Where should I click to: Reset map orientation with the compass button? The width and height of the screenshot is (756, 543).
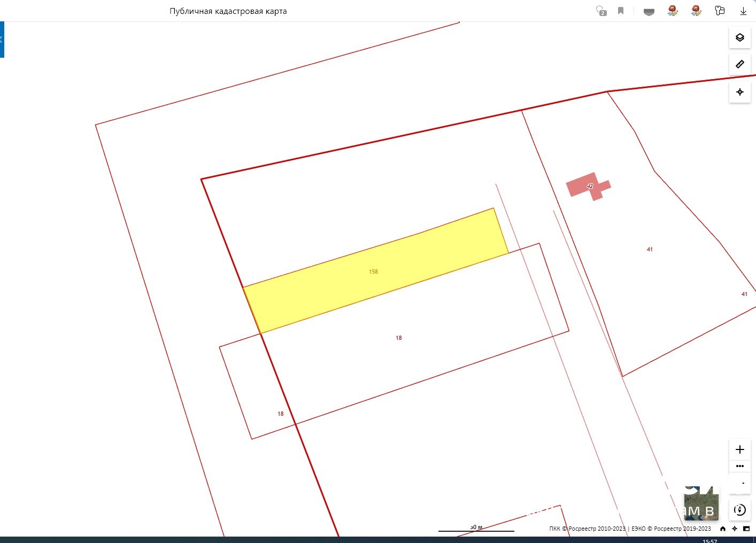740,510
